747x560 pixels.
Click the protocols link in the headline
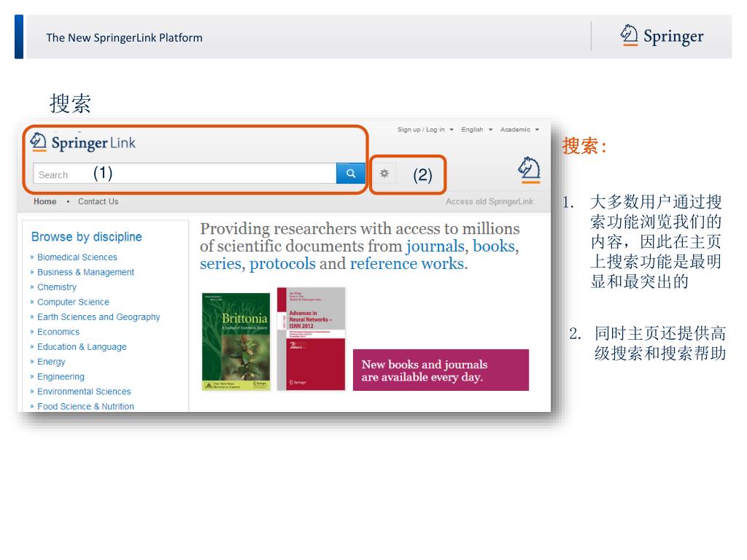[282, 264]
